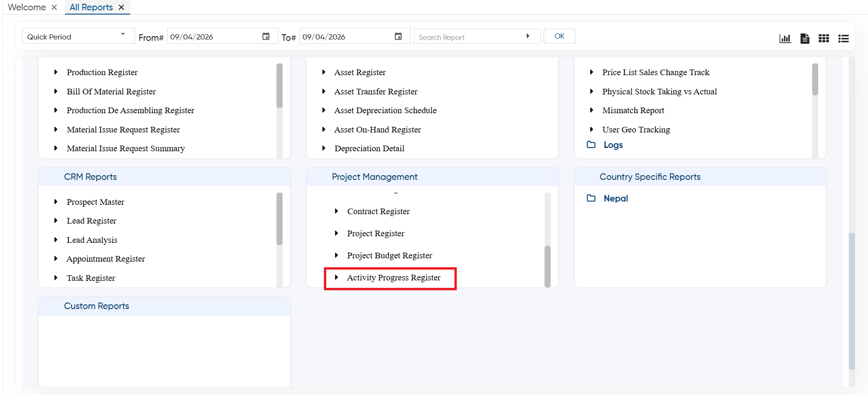Select the grid view icon
Screen dimensions: 868x395
[x=824, y=39]
